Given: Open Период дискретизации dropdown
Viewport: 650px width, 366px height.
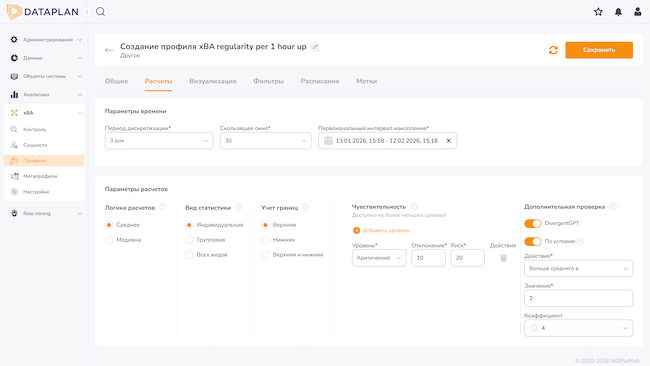Looking at the screenshot, I should 159,141.
